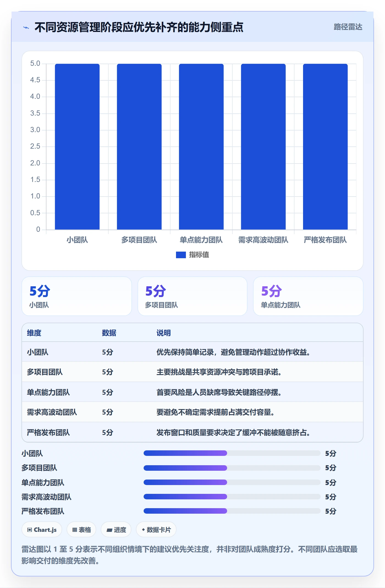Click the lightning icon beside the page title
This screenshot has width=385, height=588.
pos(26,28)
